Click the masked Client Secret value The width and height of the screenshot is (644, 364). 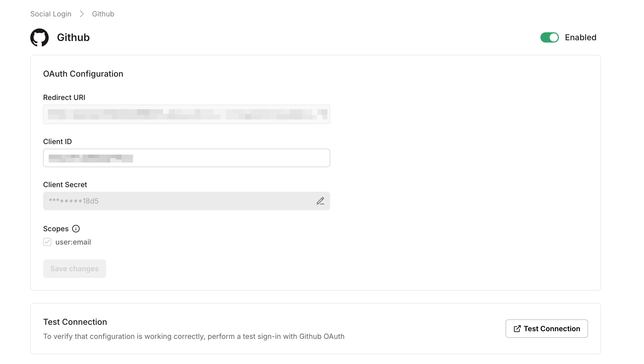click(x=74, y=201)
